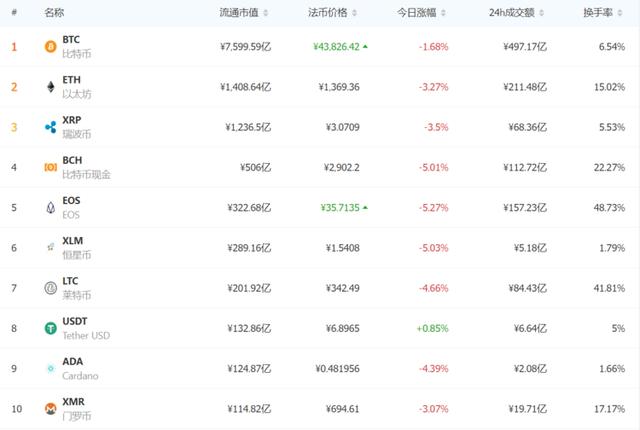Open the LTC coin name link
Screen dimensions: 640x430
coord(70,281)
